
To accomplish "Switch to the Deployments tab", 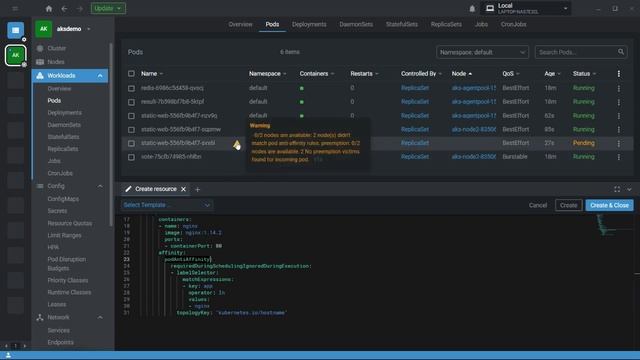I will 309,24.
